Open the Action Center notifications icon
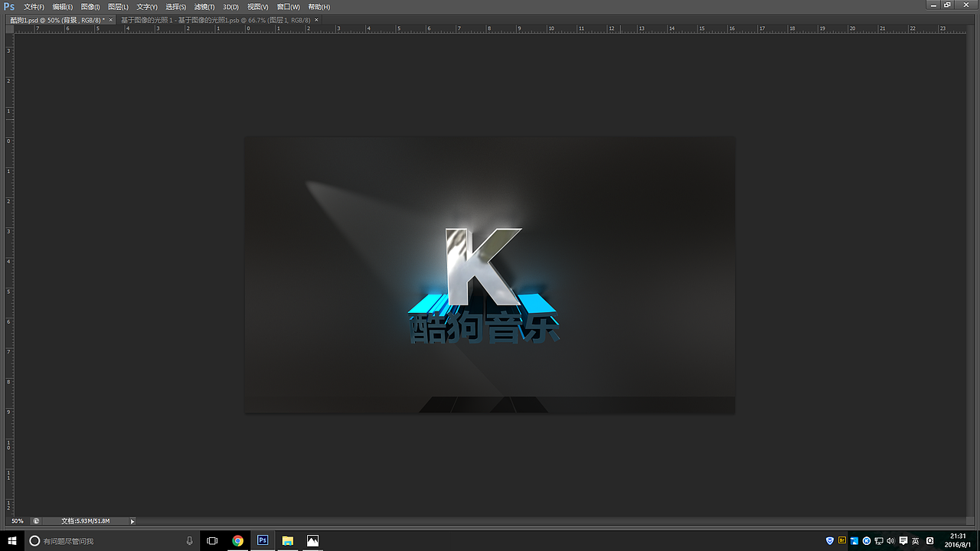Screen dimensions: 980x551 pyautogui.click(x=903, y=540)
